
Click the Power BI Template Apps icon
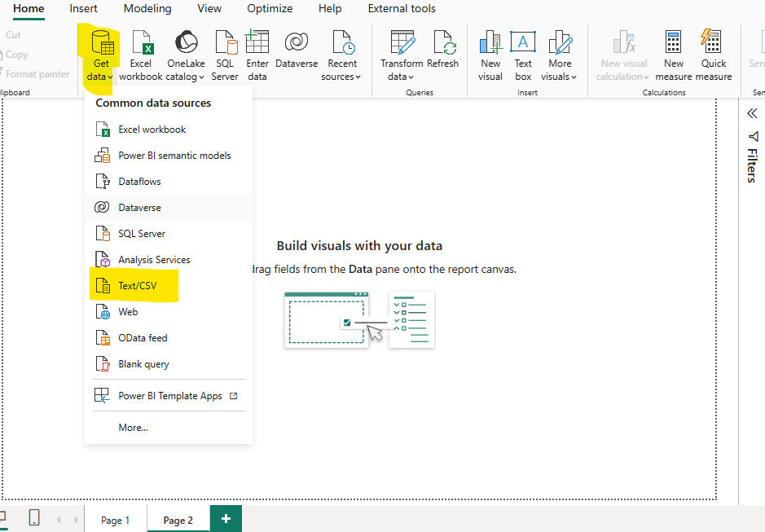tap(102, 395)
